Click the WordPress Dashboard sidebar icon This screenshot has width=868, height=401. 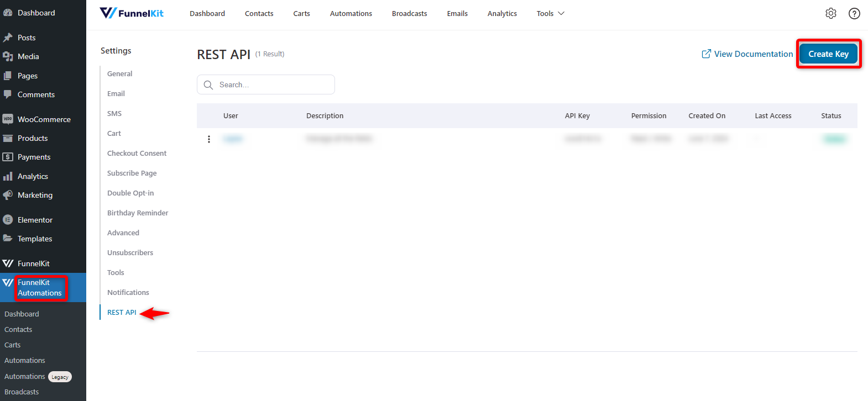(8, 13)
